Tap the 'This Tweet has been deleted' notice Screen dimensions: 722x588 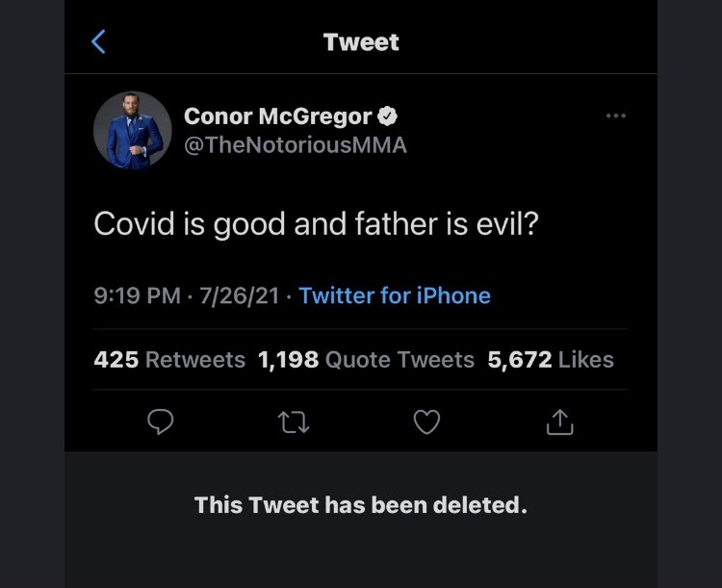click(361, 504)
